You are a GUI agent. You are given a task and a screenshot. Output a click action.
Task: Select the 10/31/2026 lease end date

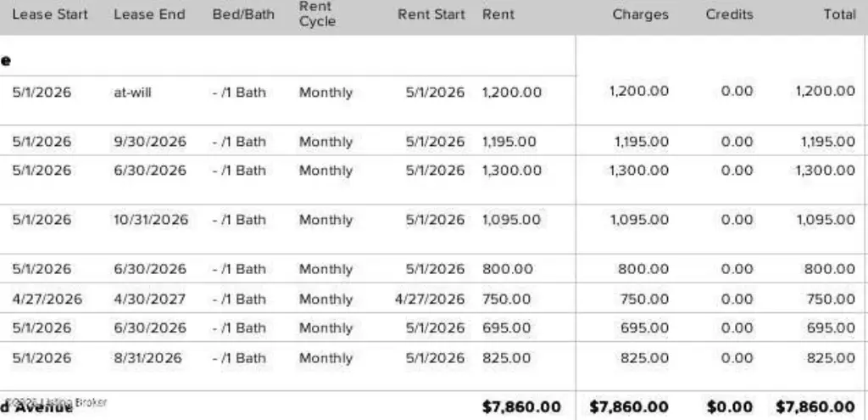point(151,220)
